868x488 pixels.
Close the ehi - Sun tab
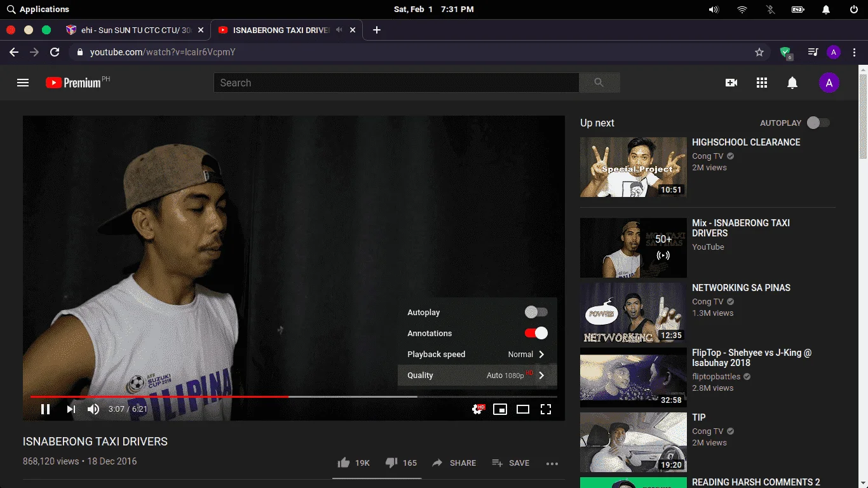(201, 30)
